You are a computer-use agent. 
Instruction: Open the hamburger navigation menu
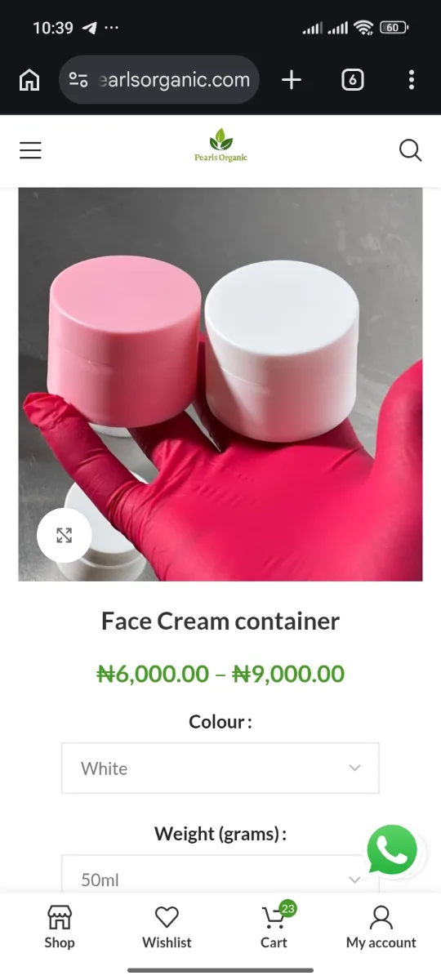pos(30,150)
